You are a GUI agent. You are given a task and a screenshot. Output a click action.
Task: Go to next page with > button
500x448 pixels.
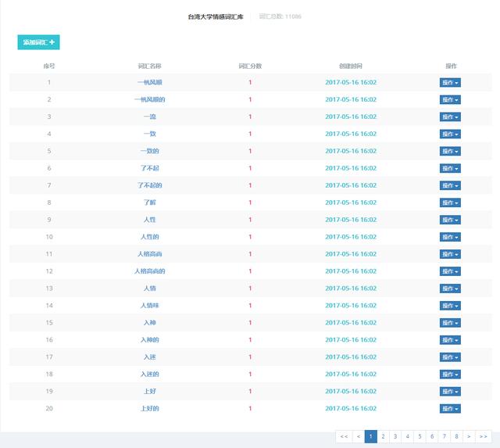pos(469,436)
